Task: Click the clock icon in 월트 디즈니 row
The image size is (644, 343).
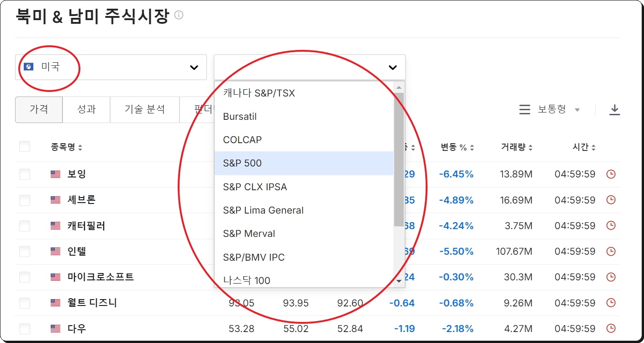Action: [611, 303]
